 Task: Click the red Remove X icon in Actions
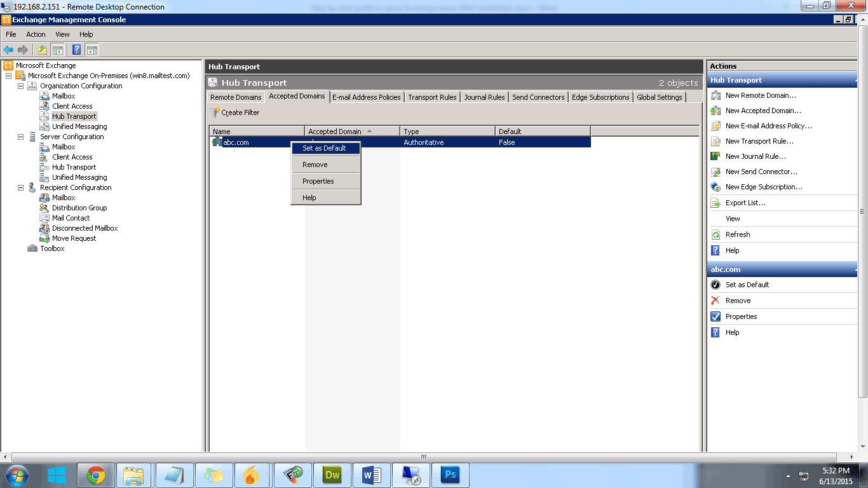(x=715, y=301)
